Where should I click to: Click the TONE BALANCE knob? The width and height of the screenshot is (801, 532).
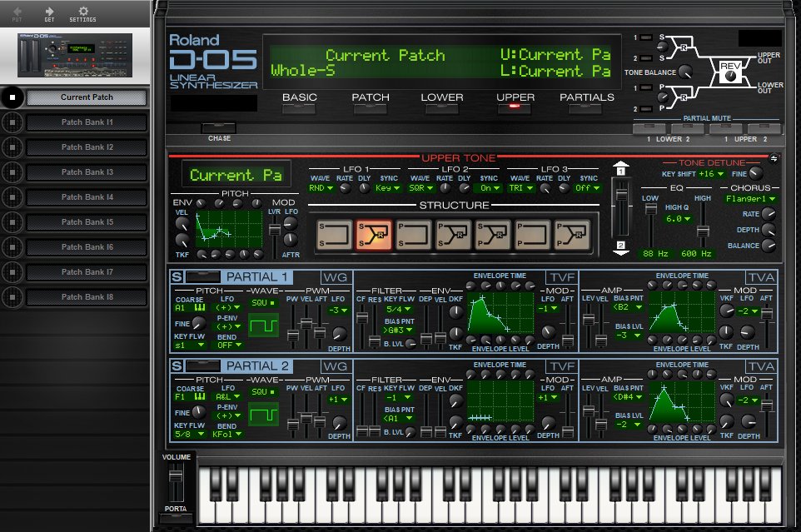point(685,72)
